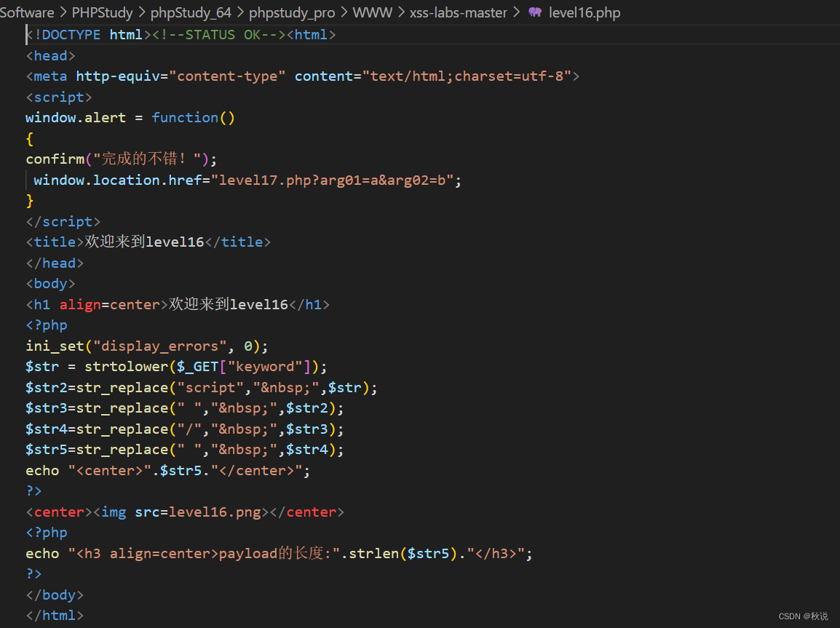Click the "level17.php?arg01=a&arg02=b" string
Screen dimensions: 840x628
pyautogui.click(x=332, y=180)
